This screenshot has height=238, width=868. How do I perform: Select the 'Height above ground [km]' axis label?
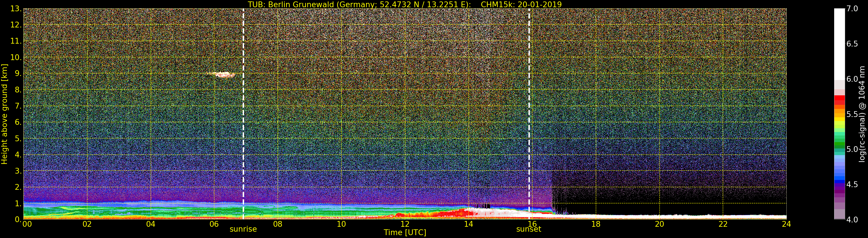click(4, 114)
